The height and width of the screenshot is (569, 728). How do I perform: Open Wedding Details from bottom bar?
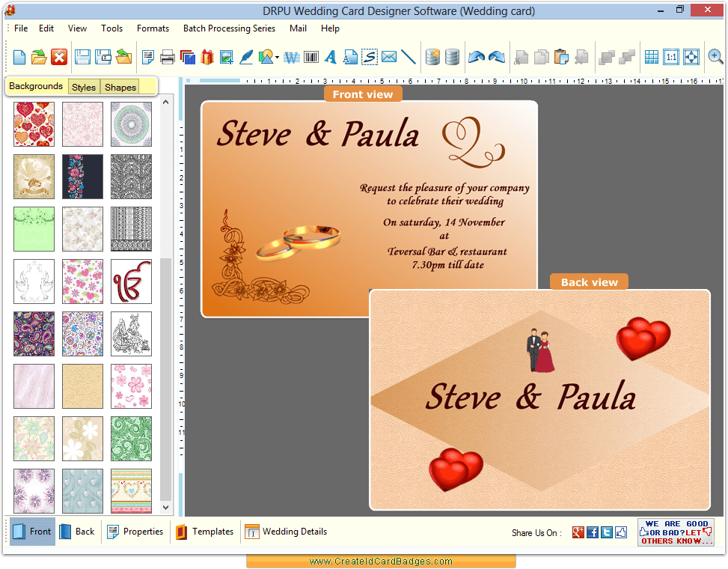[x=286, y=532]
